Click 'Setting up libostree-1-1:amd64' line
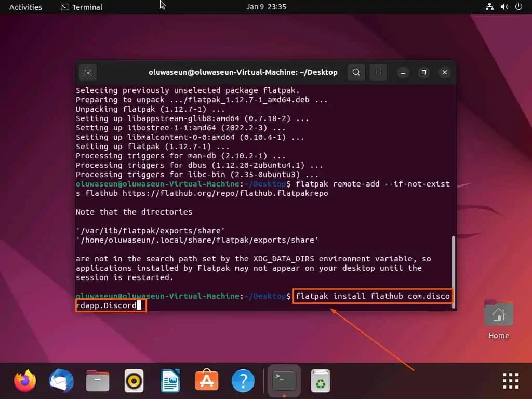The width and height of the screenshot is (532, 399). point(181,128)
